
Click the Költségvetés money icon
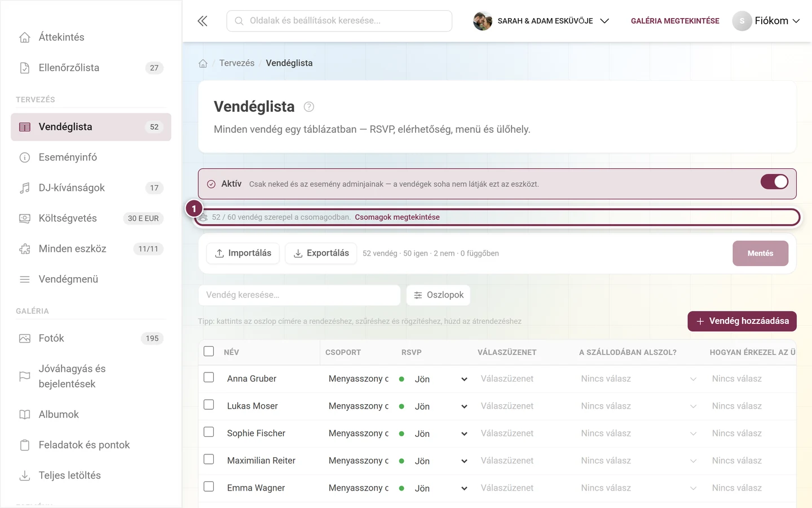25,218
